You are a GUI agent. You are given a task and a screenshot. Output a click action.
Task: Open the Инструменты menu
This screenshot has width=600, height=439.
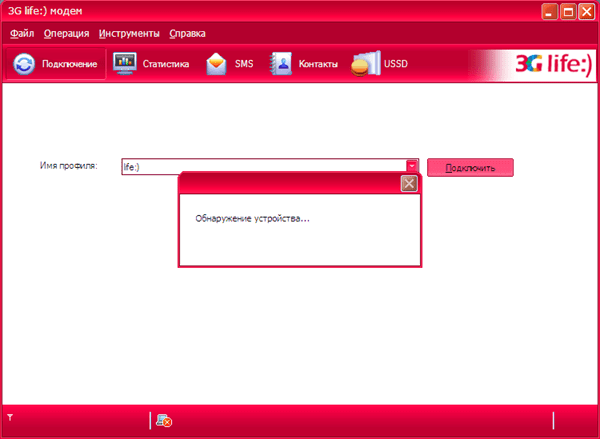pyautogui.click(x=129, y=34)
